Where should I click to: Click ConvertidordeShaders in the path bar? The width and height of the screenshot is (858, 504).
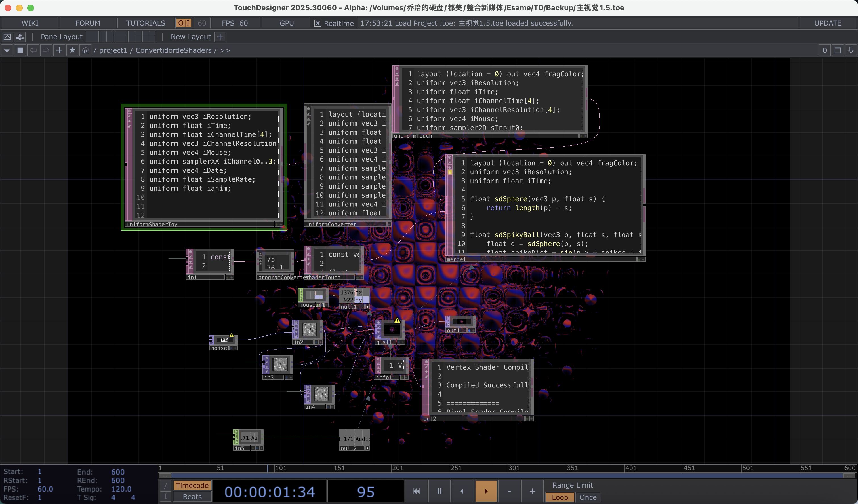(174, 50)
